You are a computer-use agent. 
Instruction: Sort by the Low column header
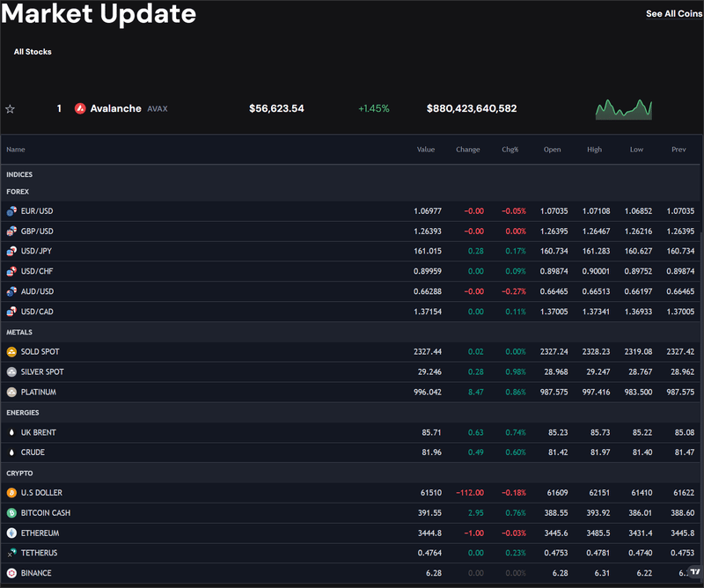click(x=636, y=150)
